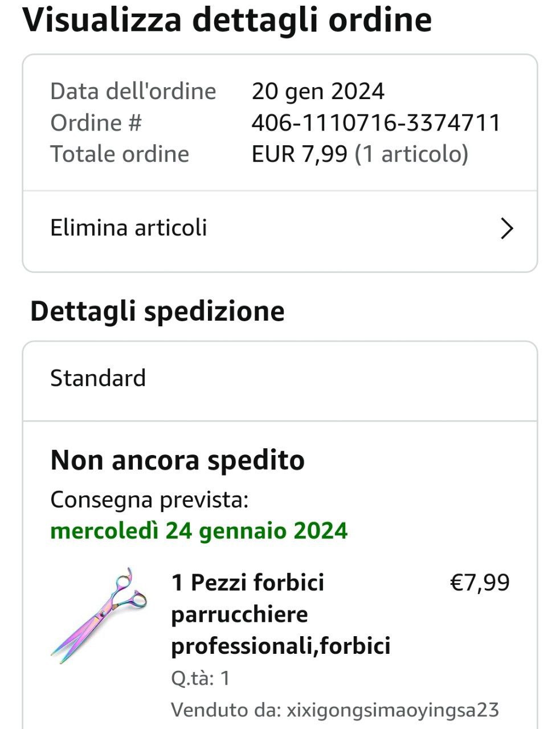Click the (1 articolo) count text
The image size is (560, 729).
[x=411, y=154]
